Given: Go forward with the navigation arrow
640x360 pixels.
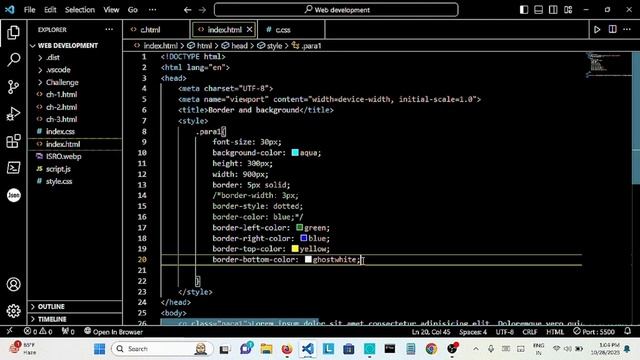Looking at the screenshot, I should 202,10.
